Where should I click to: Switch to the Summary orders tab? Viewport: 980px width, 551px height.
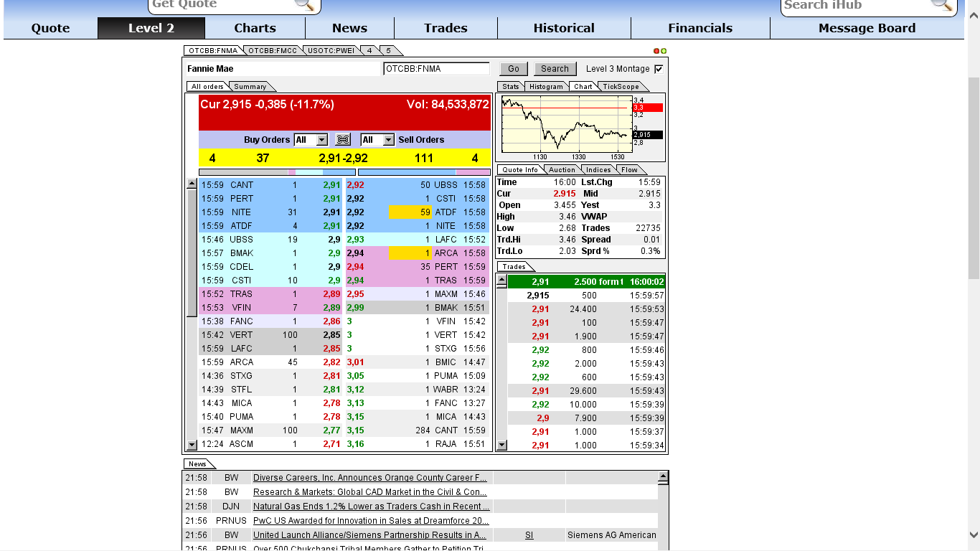click(x=250, y=87)
